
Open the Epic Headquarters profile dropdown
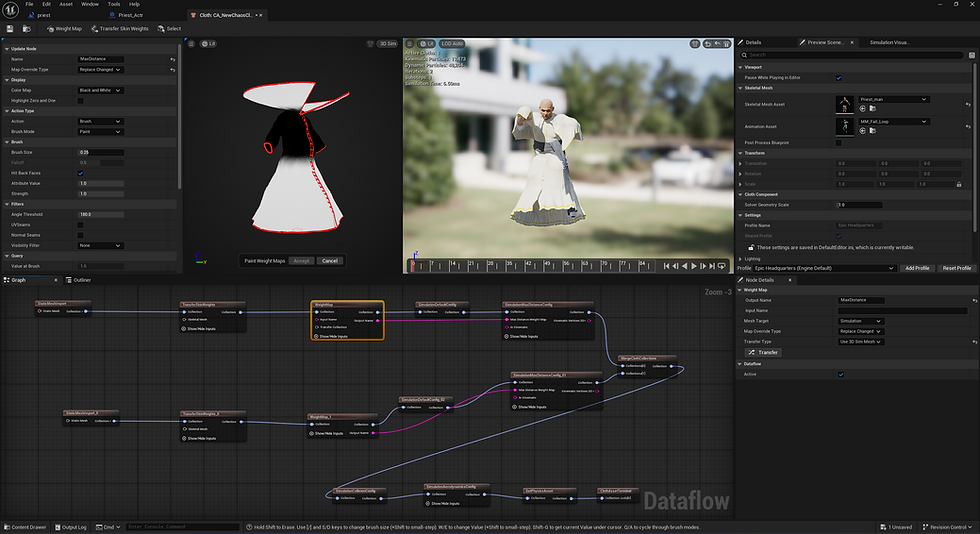pyautogui.click(x=824, y=268)
